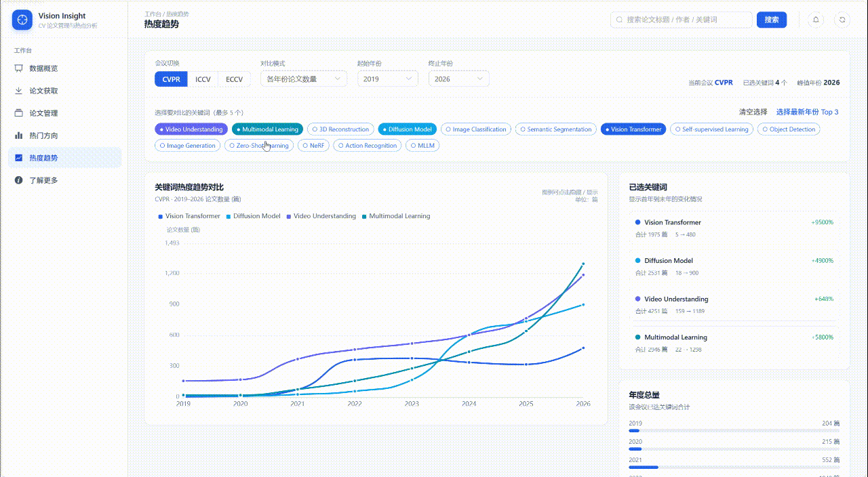
Task: Enable the Semantic Segmentation keyword chip
Action: (556, 129)
